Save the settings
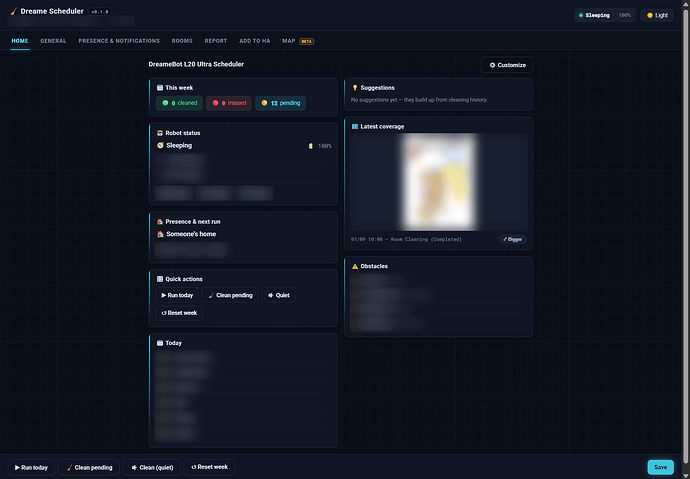This screenshot has height=479, width=690. click(x=661, y=467)
